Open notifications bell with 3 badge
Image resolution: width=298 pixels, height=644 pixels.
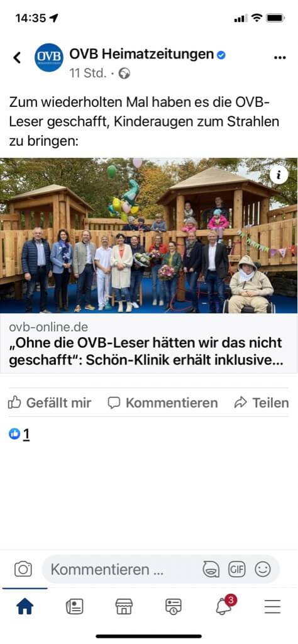tap(225, 605)
